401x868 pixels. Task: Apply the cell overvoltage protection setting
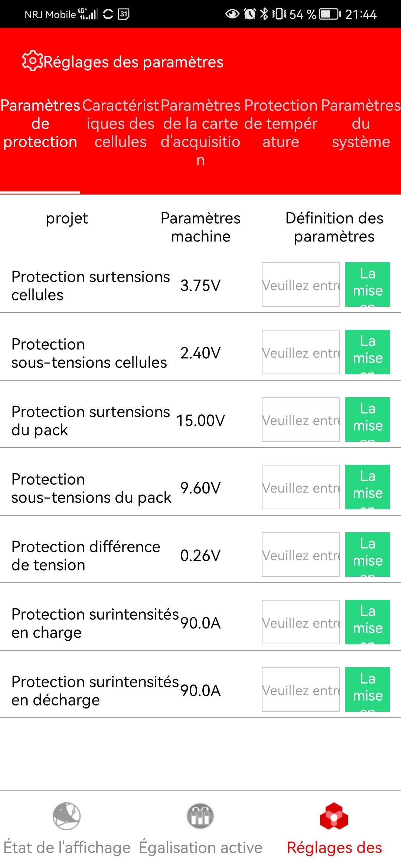367,285
